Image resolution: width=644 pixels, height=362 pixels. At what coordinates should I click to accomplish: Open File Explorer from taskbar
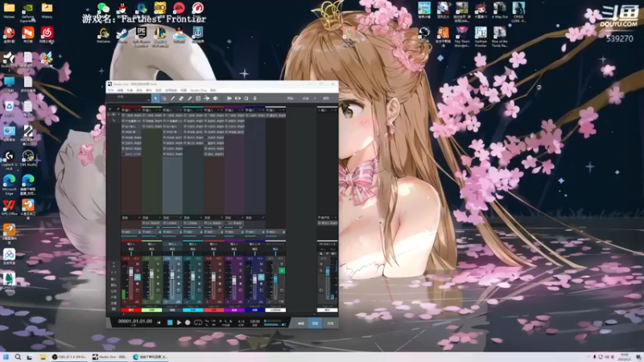[x=43, y=356]
